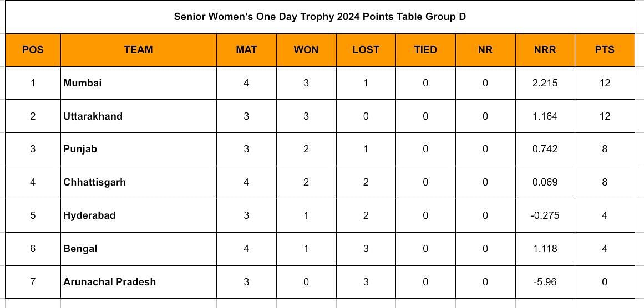Click the WON column header

[306, 50]
